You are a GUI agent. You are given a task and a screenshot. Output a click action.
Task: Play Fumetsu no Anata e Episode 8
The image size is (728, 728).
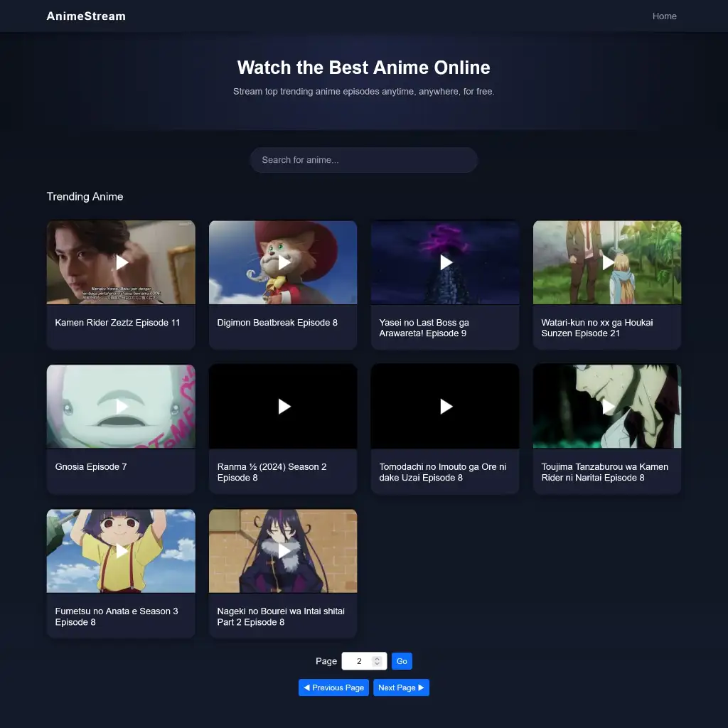(x=122, y=551)
